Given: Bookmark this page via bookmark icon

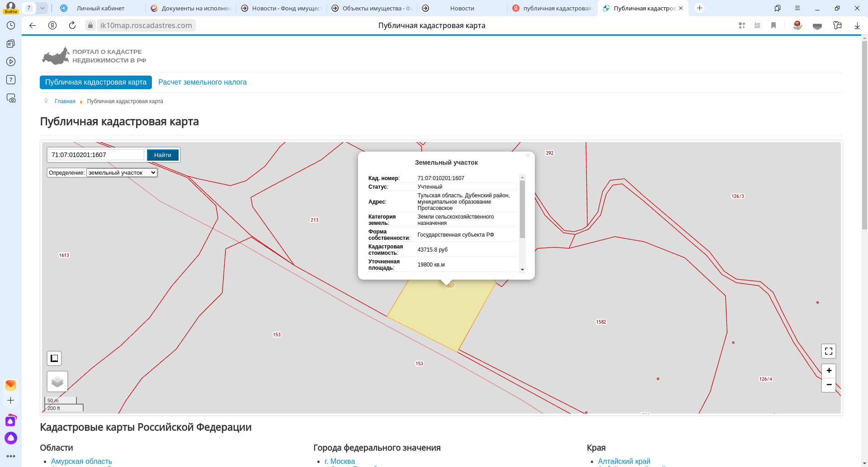Looking at the screenshot, I should point(774,25).
